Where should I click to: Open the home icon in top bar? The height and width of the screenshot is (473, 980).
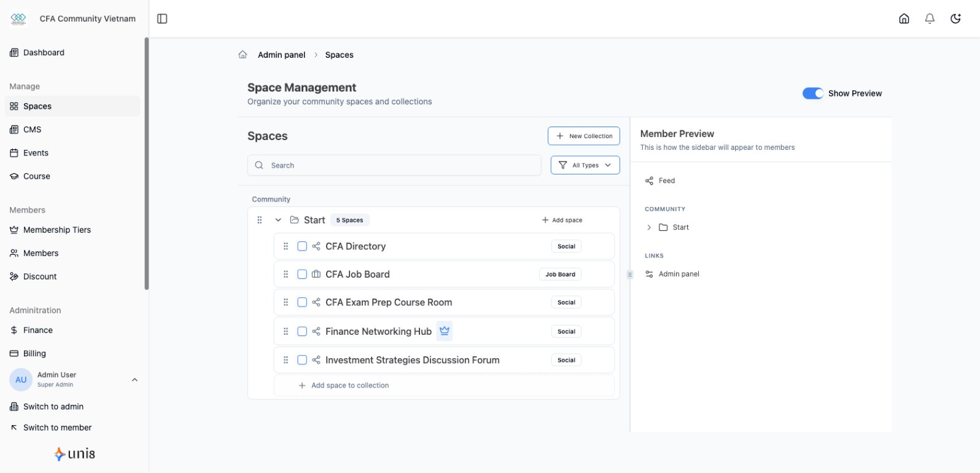(904, 18)
